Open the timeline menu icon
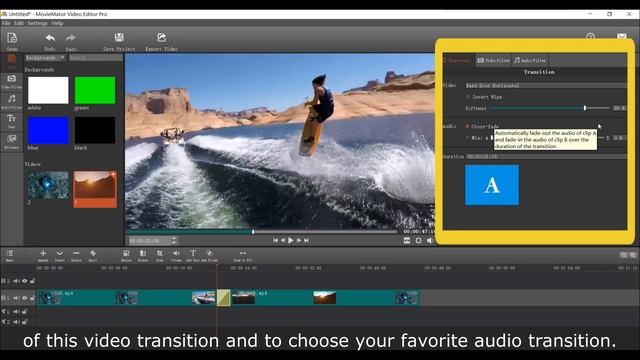This screenshot has width=640, height=360. coord(10,254)
